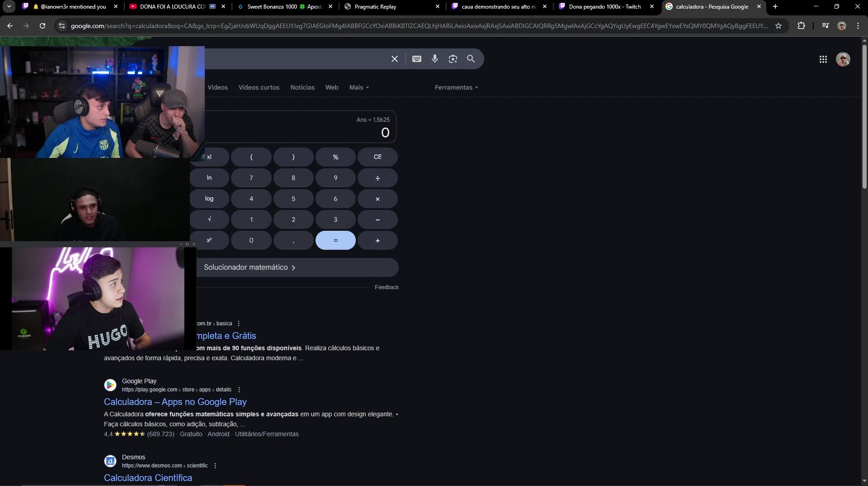This screenshot has height=486, width=868.
Task: Click the Feedback link below the calculator
Action: tap(387, 287)
